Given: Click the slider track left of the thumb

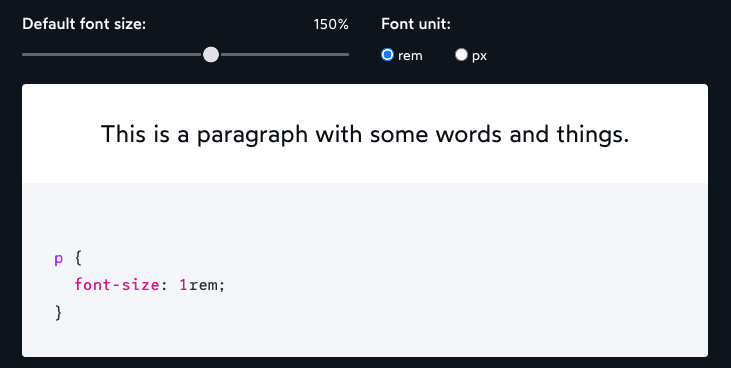Looking at the screenshot, I should (112, 55).
